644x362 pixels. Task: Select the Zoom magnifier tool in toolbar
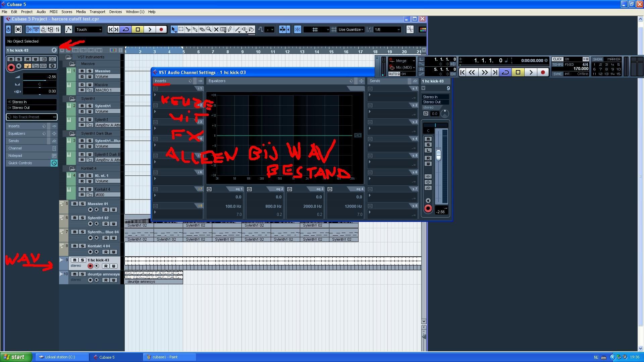[x=209, y=29]
